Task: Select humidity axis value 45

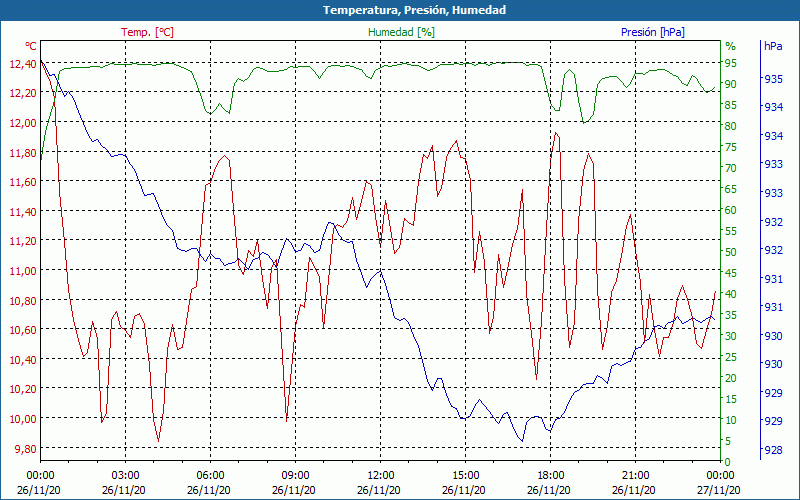Action: coord(731,273)
